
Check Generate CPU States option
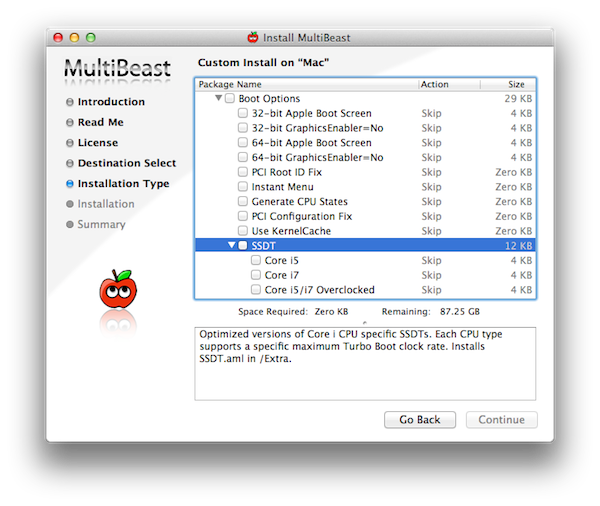point(243,201)
